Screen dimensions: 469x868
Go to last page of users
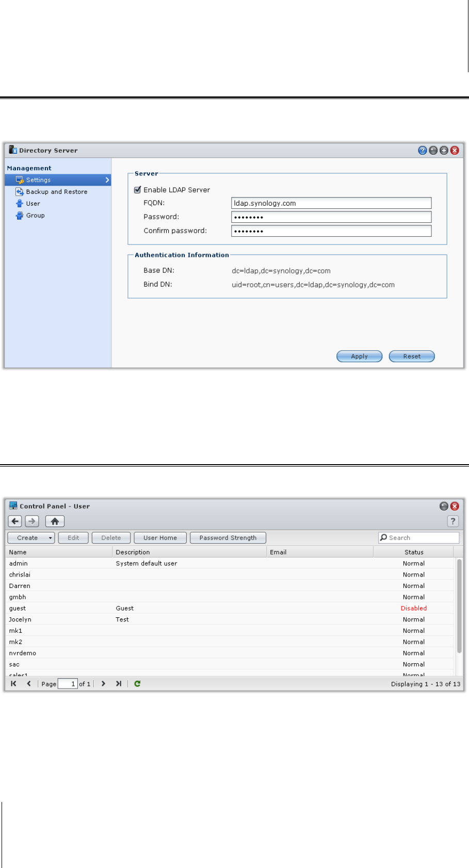point(119,684)
